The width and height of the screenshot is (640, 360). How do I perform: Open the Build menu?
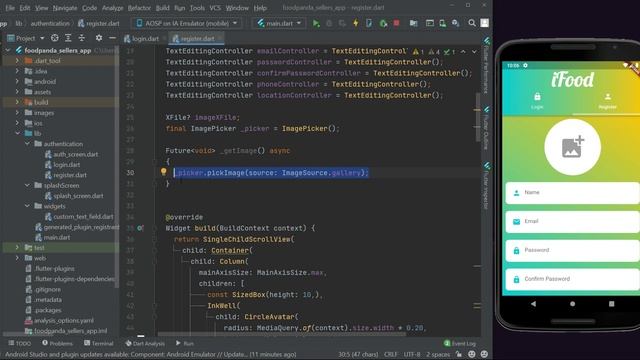point(162,8)
